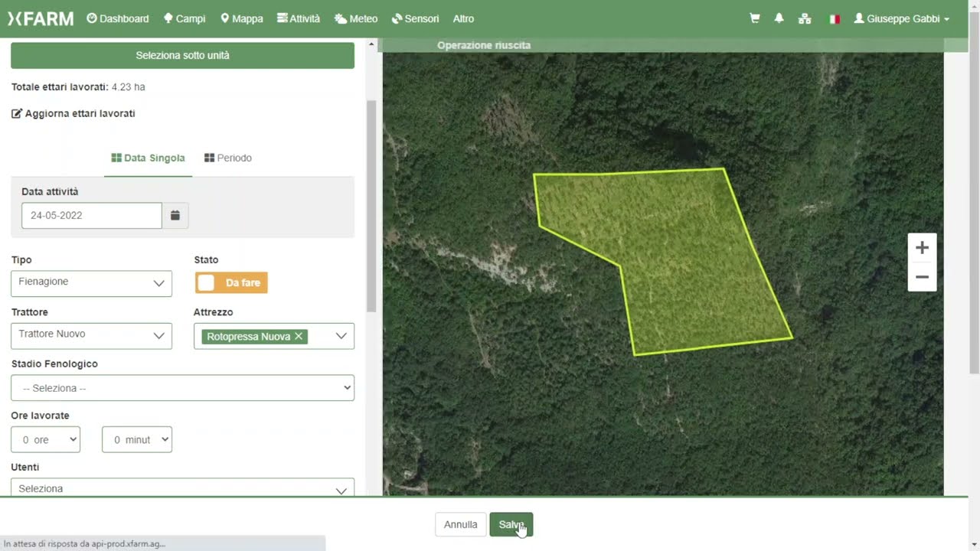This screenshot has height=551, width=980.
Task: Click the Aggiorna ettari lavorati link
Action: click(73, 113)
